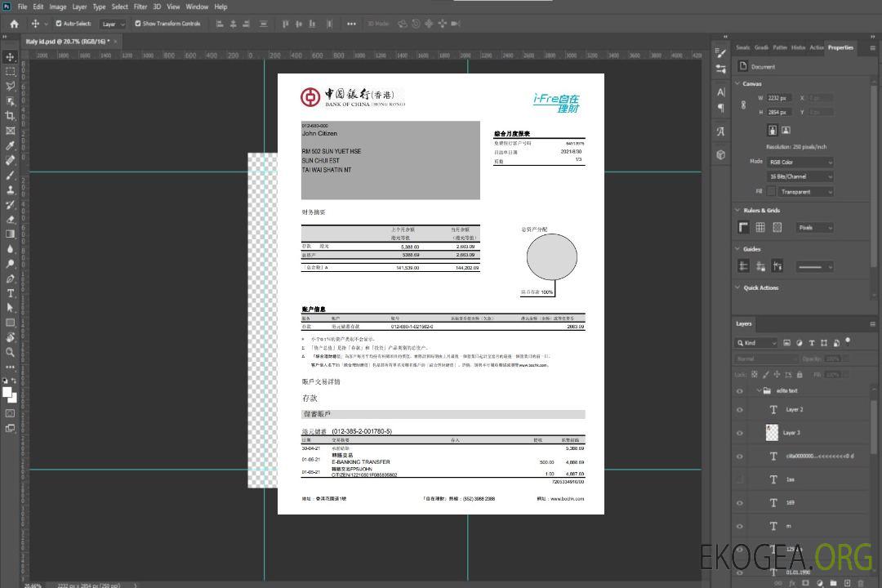Click the Home icon in options bar
882x588 pixels.
click(14, 24)
